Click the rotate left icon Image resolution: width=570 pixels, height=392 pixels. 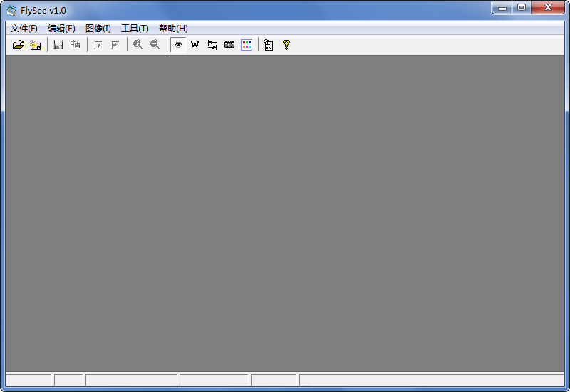pos(98,45)
